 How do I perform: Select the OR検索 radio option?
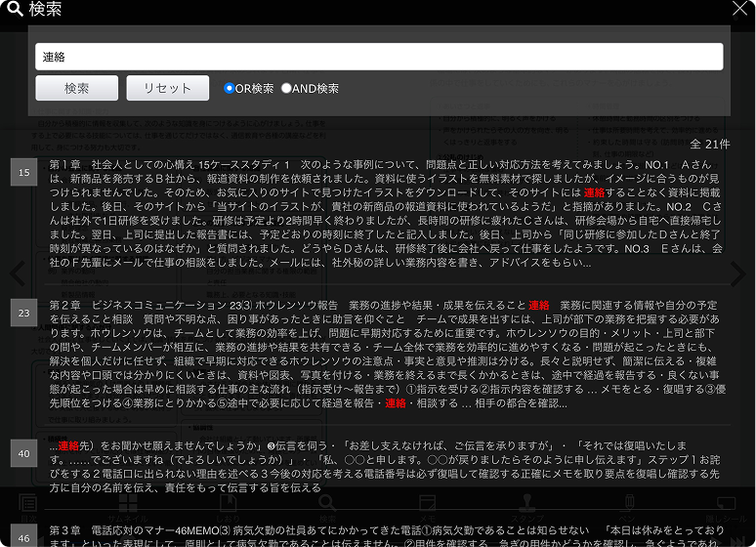coord(230,88)
